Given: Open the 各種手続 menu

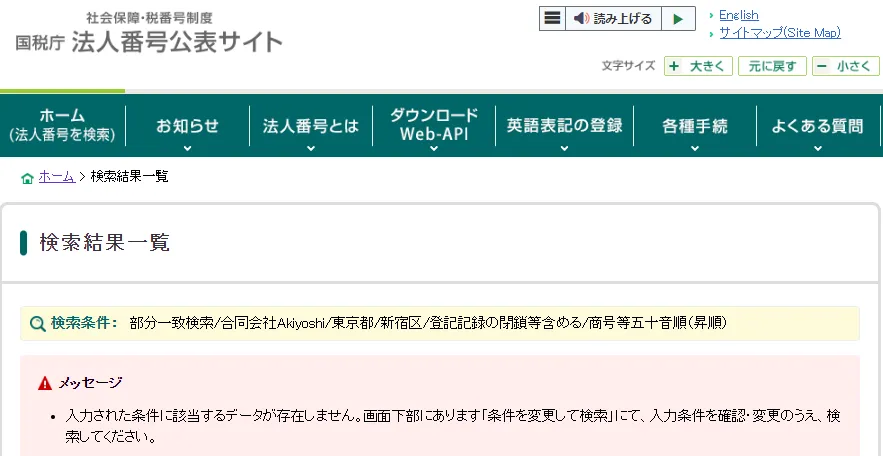Looking at the screenshot, I should click(x=694, y=126).
